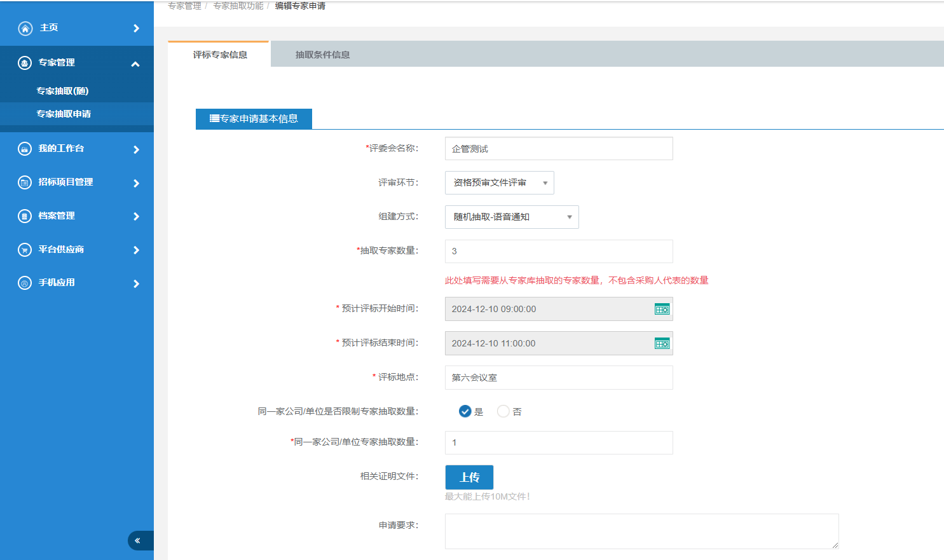Viewport: 944px width, 560px height.
Task: Open calendar picker for 预计评标结束时间
Action: pos(662,343)
